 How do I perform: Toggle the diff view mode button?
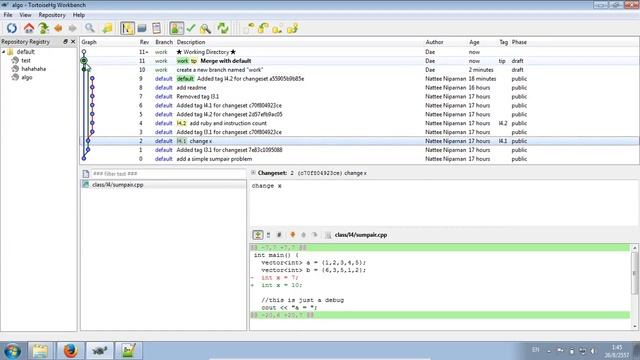coord(258,235)
